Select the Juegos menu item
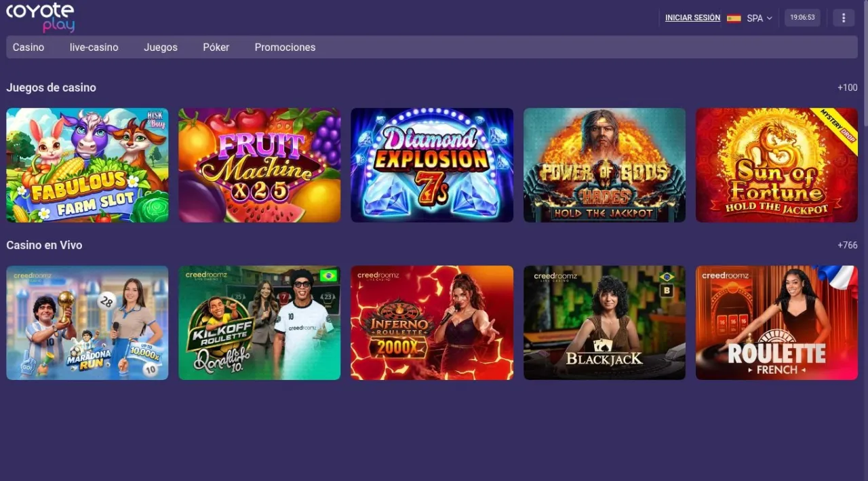 click(x=161, y=47)
